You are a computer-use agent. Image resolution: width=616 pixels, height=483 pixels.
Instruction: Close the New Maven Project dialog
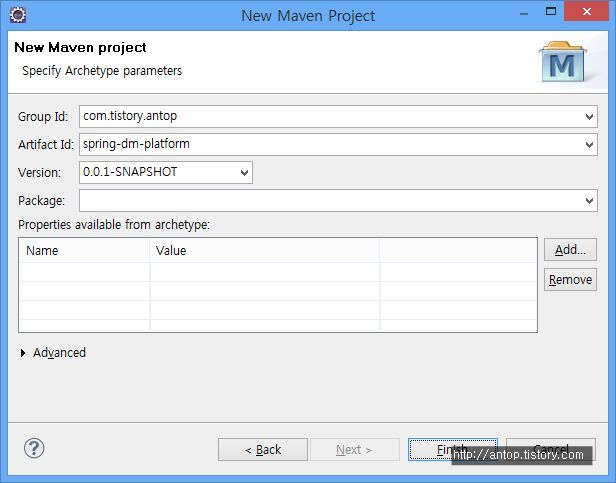click(587, 11)
